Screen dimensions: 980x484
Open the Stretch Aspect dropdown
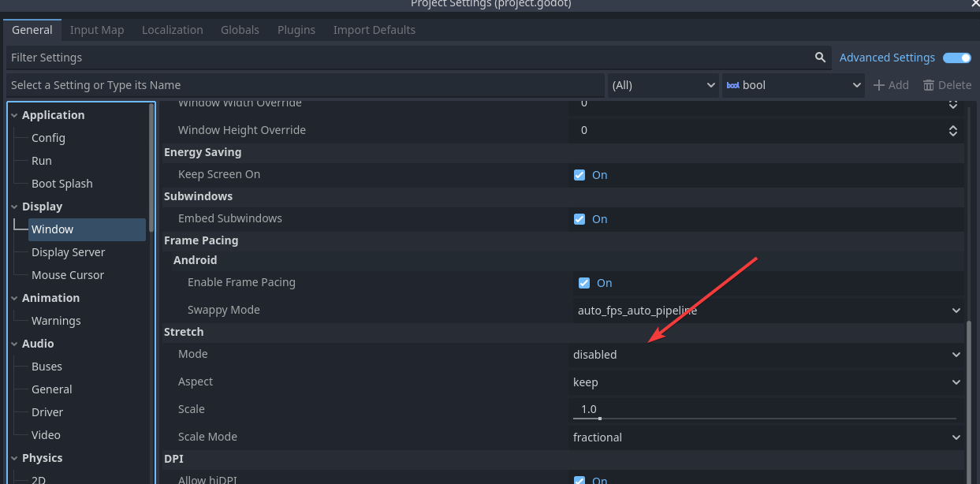click(x=765, y=382)
